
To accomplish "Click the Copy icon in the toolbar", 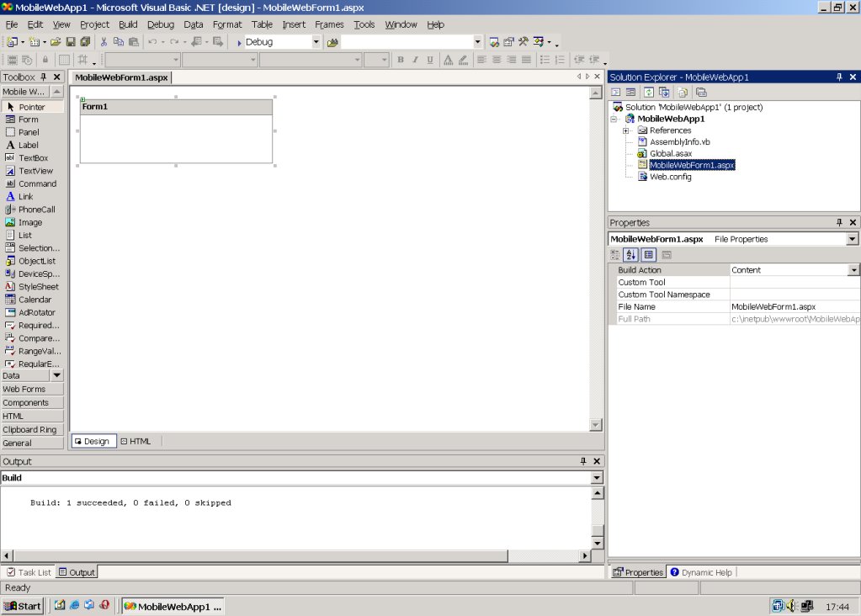I will coord(118,42).
